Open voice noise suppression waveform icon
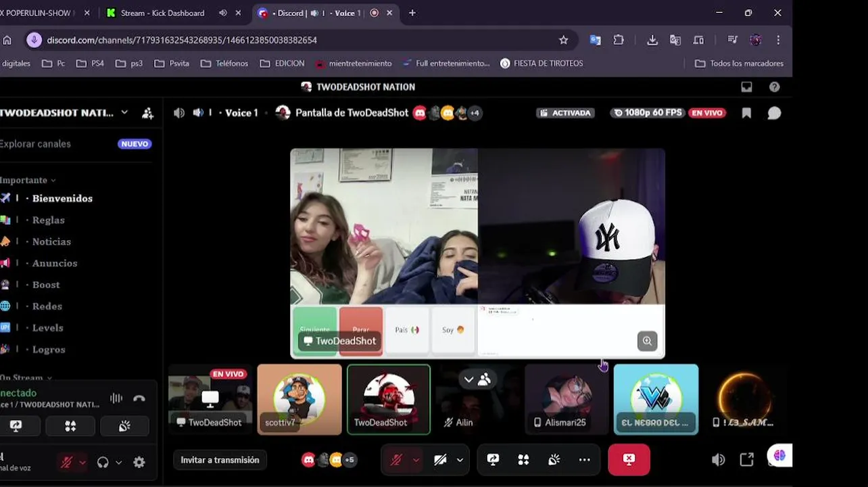 (x=116, y=398)
